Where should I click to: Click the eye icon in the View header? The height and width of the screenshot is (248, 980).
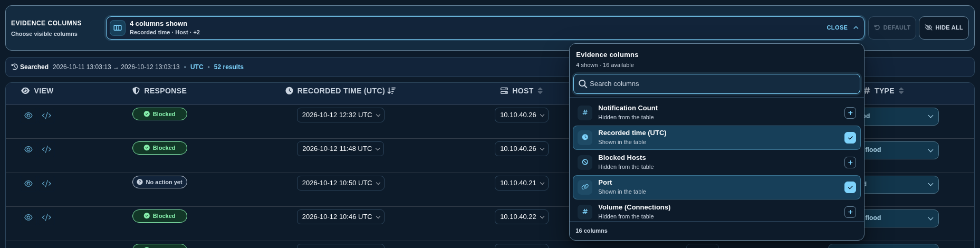25,91
